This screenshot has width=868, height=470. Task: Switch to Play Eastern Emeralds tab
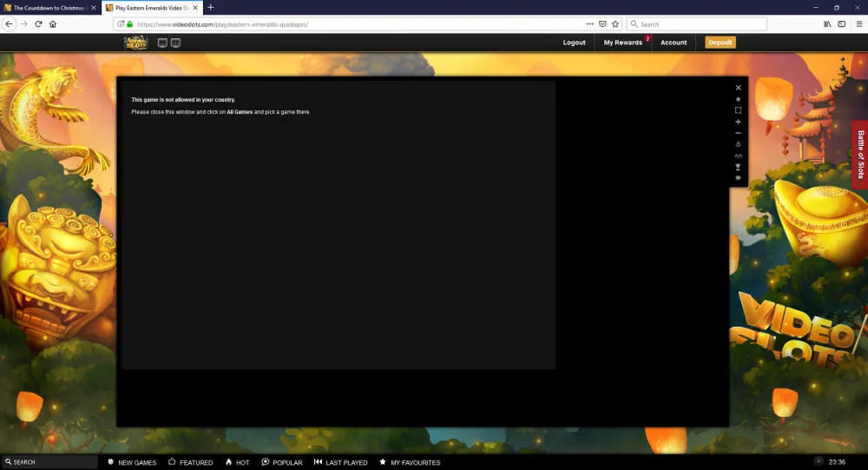(152, 8)
